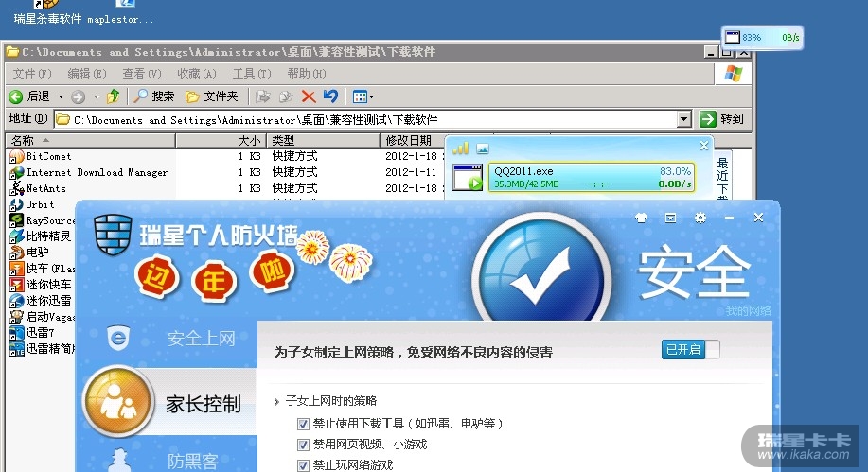This screenshot has height=472, width=868.
Task: Sort files by 大小 column header
Action: point(221,141)
